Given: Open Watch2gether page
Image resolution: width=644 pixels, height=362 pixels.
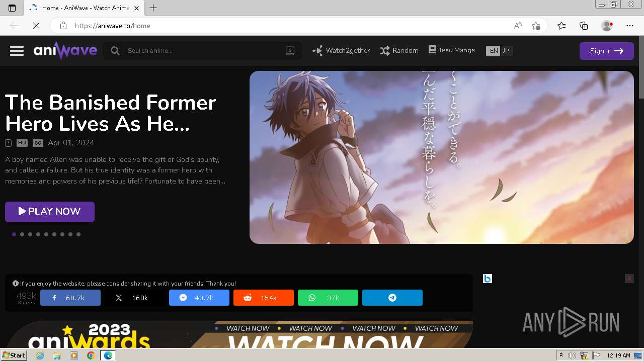Looking at the screenshot, I should click(x=341, y=51).
